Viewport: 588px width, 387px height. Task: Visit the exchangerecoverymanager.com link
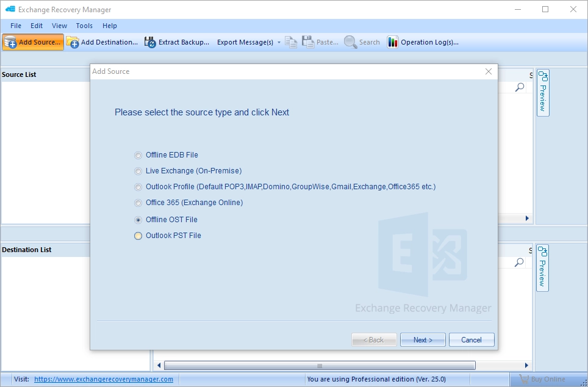coord(104,379)
